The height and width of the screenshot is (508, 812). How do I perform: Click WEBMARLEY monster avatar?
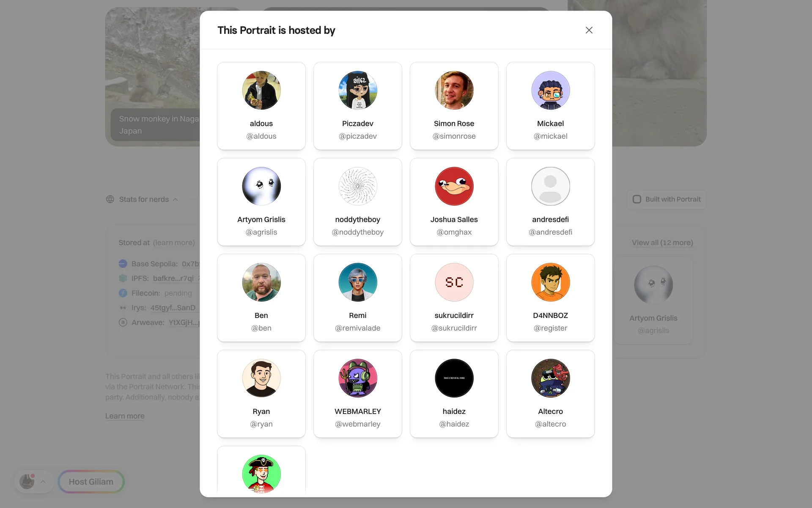(x=358, y=378)
